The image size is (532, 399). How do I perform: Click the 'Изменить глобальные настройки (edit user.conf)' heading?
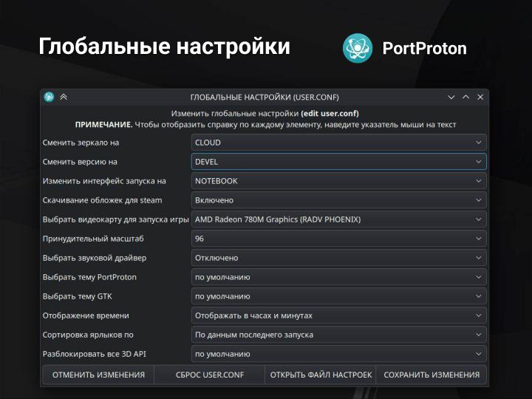coord(265,113)
